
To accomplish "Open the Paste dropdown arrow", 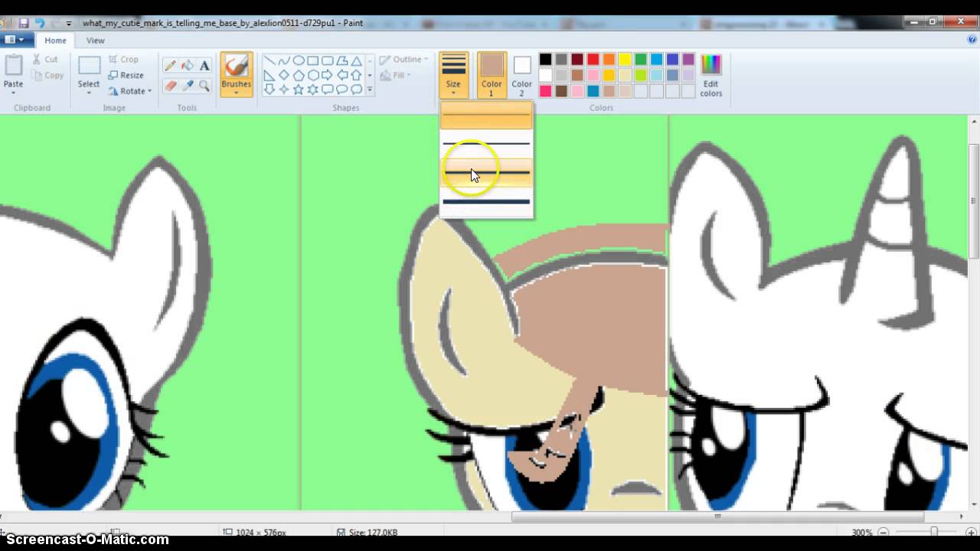I will coord(13,93).
